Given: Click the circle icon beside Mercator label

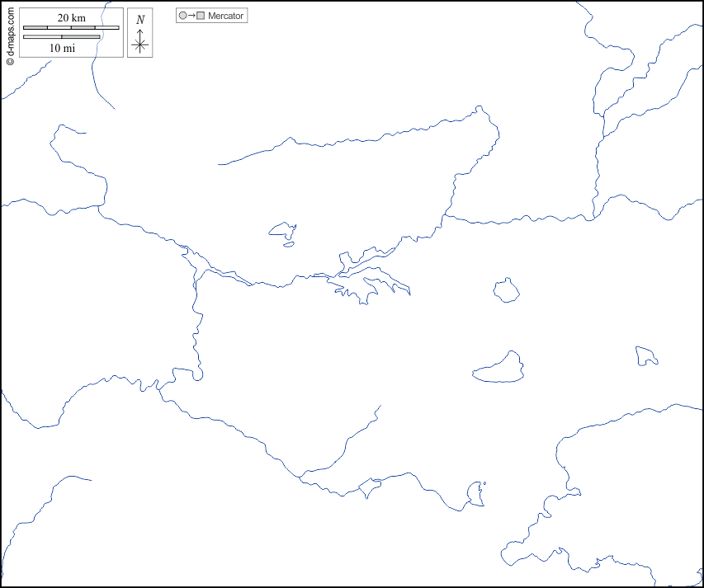Looking at the screenshot, I should coord(182,16).
